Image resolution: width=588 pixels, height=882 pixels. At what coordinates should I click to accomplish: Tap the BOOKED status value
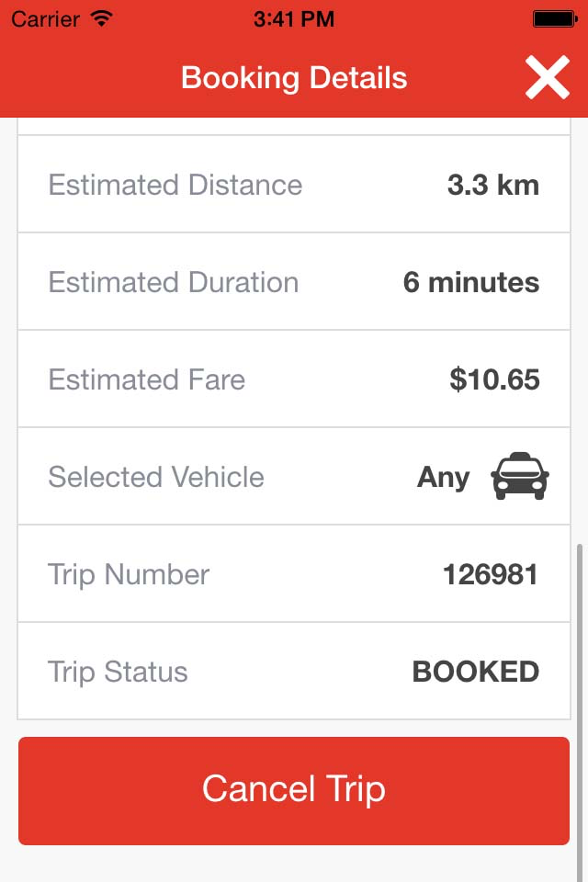point(476,672)
